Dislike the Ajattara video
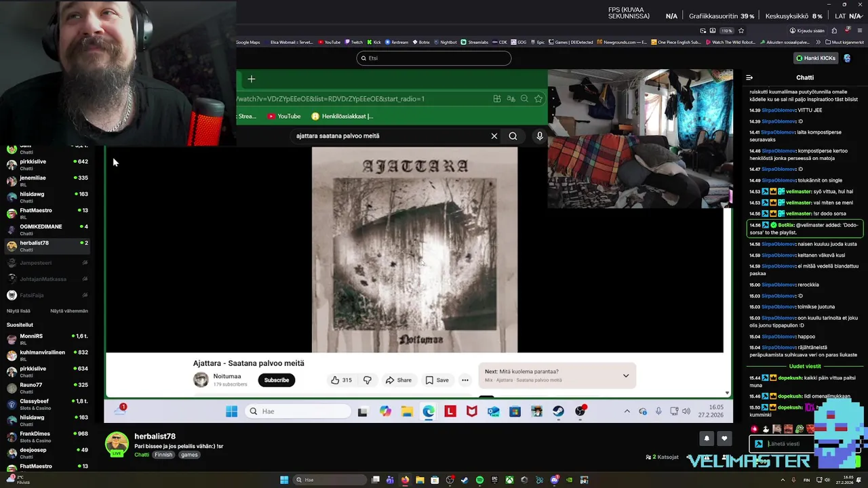The image size is (868, 488). [367, 380]
